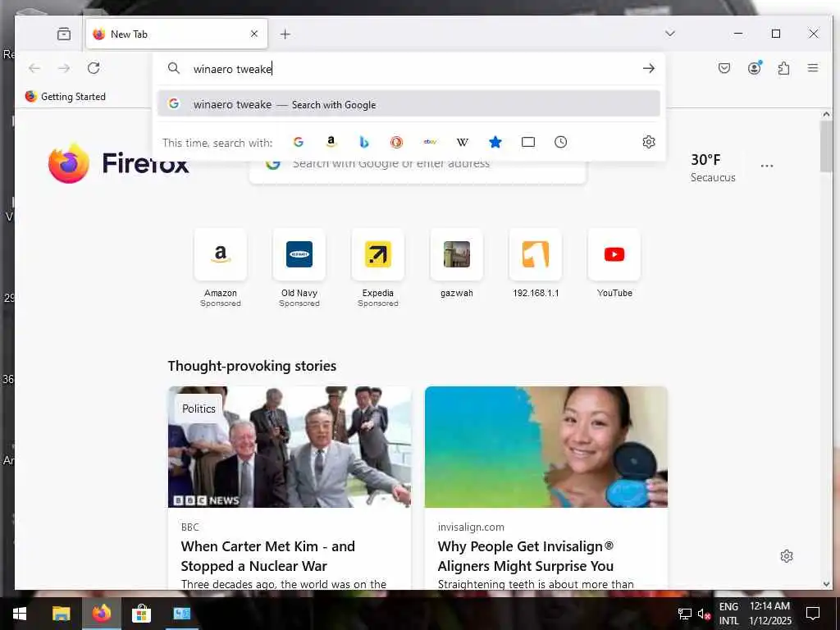Image resolution: width=840 pixels, height=630 pixels.
Task: Open 'When Carter Met Kim' headline
Action: point(268,556)
